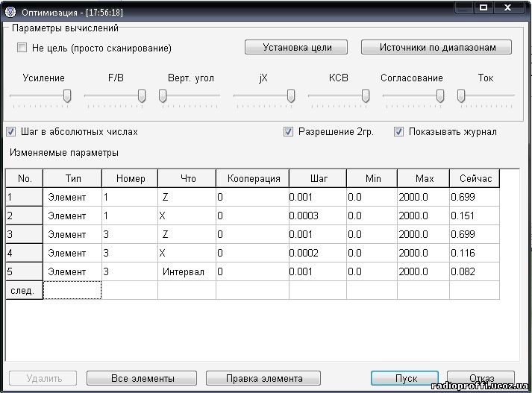Toggle 'Шаг в абсолютных числах' checkbox
Viewport: 532px width, 393px height.
pyautogui.click(x=11, y=131)
